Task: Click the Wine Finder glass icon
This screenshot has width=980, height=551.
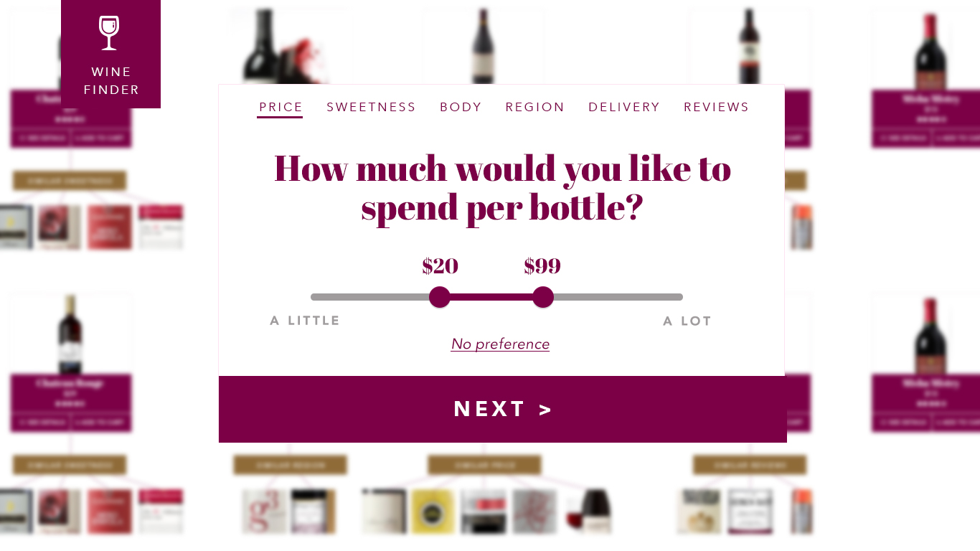Action: point(109,33)
